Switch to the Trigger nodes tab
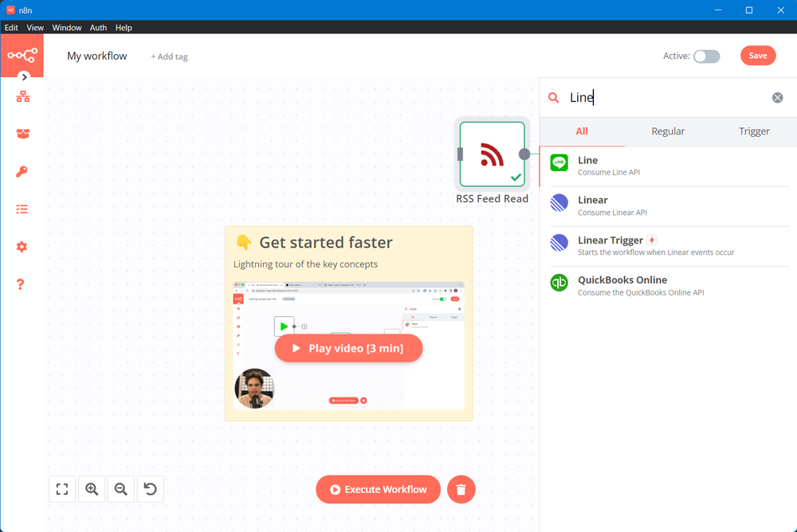The image size is (797, 532). coord(753,131)
